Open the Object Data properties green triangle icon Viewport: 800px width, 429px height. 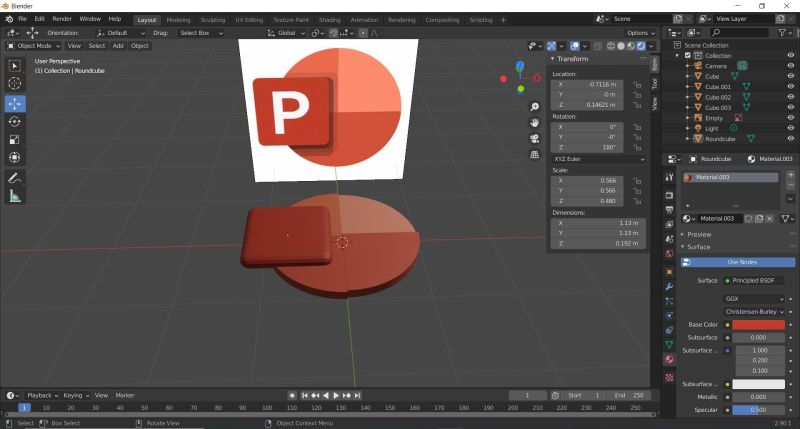669,345
